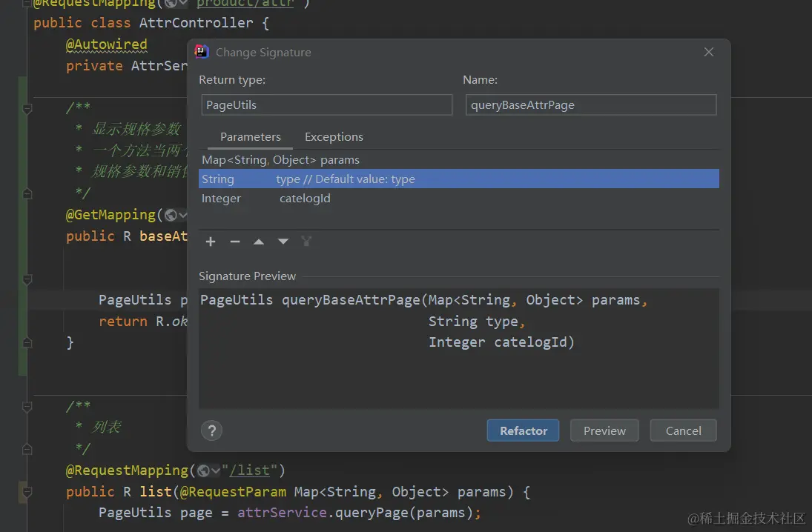This screenshot has height=532, width=812.
Task: Click the Preview button
Action: point(604,430)
